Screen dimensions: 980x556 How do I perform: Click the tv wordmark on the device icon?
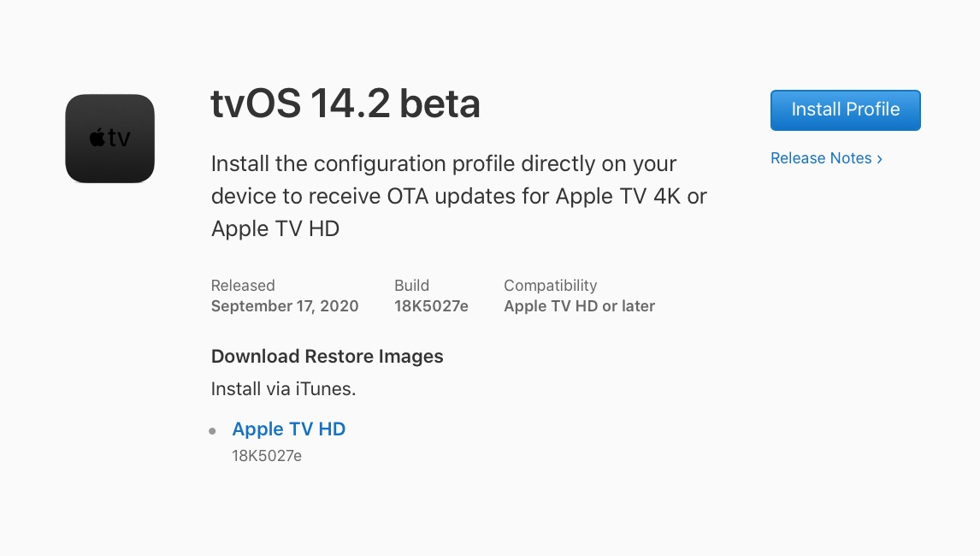pos(119,137)
